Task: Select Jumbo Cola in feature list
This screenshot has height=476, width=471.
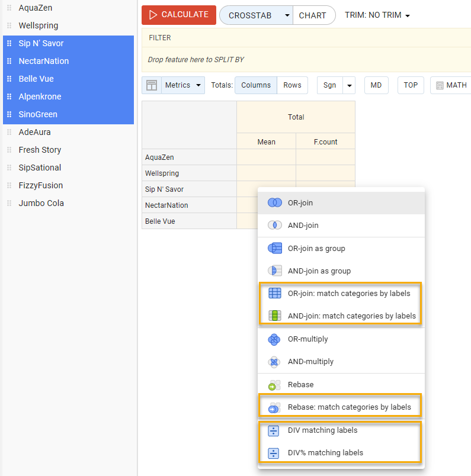Action: [41, 203]
